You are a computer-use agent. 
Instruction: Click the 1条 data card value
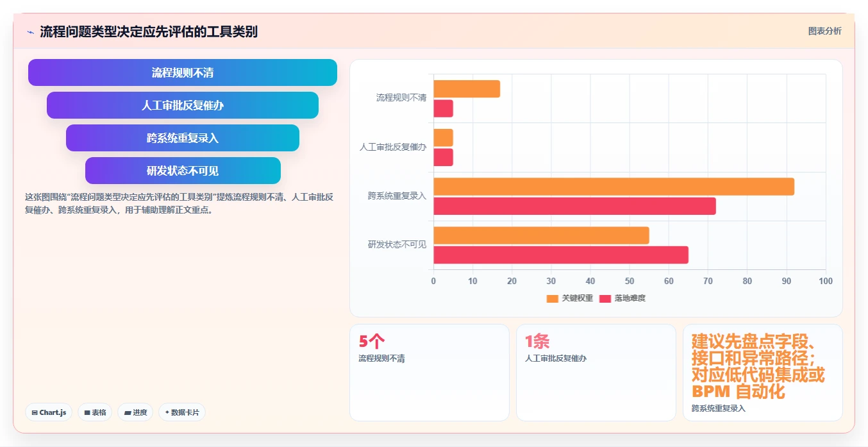pyautogui.click(x=537, y=341)
